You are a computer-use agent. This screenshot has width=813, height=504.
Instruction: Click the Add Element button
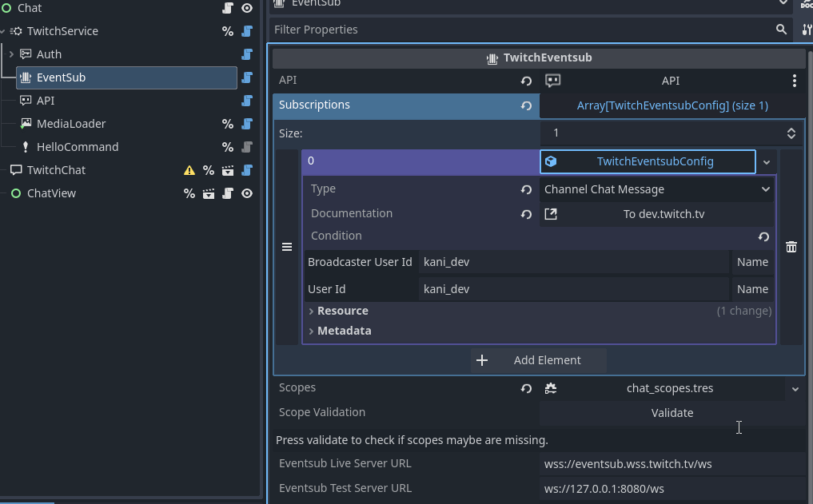[539, 360]
